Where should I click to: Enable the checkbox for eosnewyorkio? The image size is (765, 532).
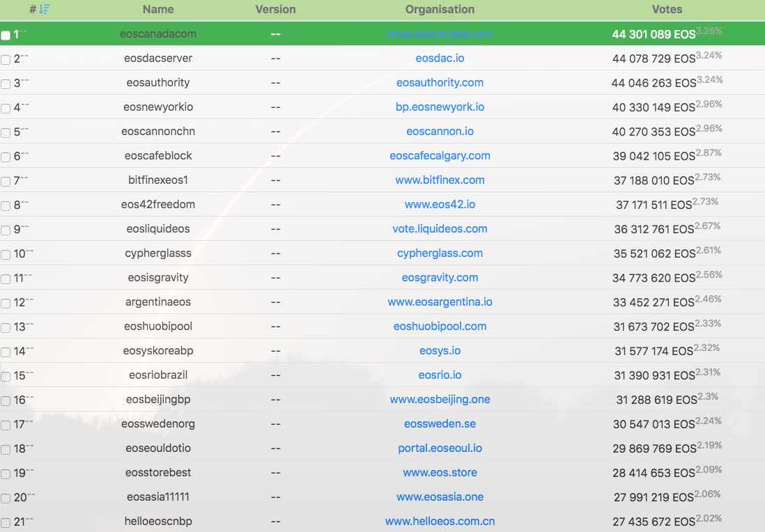(6, 108)
